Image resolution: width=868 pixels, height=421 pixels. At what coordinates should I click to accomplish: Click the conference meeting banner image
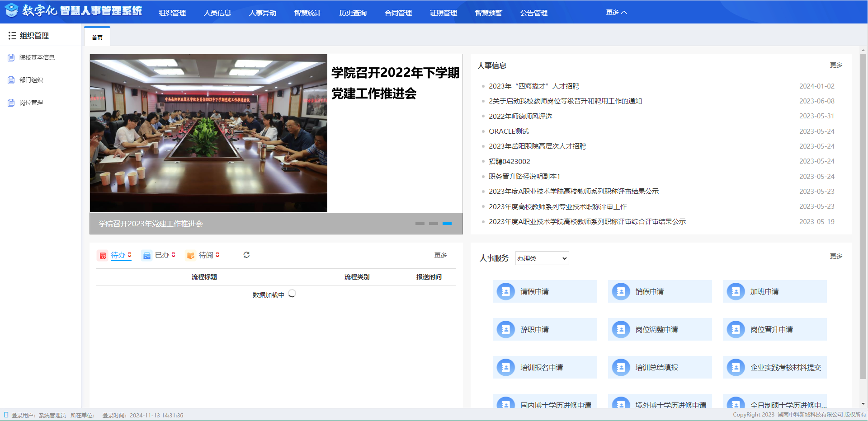pos(208,133)
